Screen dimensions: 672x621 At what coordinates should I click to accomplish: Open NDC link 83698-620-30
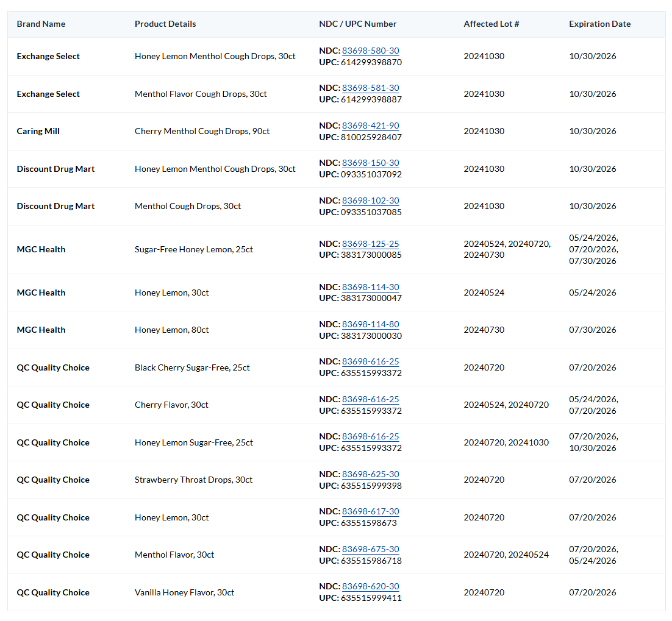pyautogui.click(x=370, y=586)
